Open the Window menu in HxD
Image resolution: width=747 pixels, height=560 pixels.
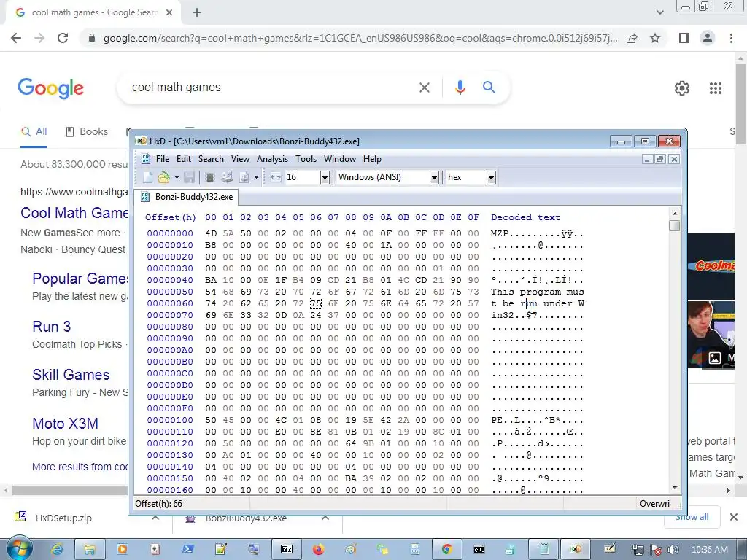click(340, 158)
